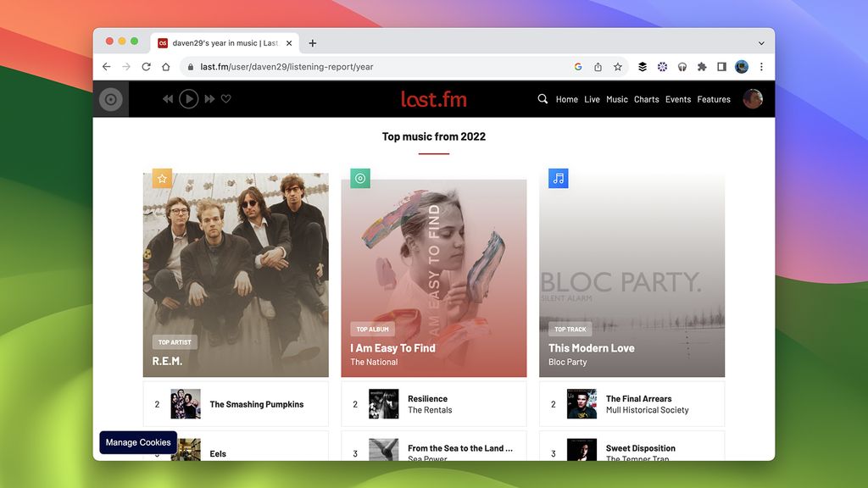Screen dimensions: 868x488
Task: Click the Manage Cookies button
Action: (137, 442)
